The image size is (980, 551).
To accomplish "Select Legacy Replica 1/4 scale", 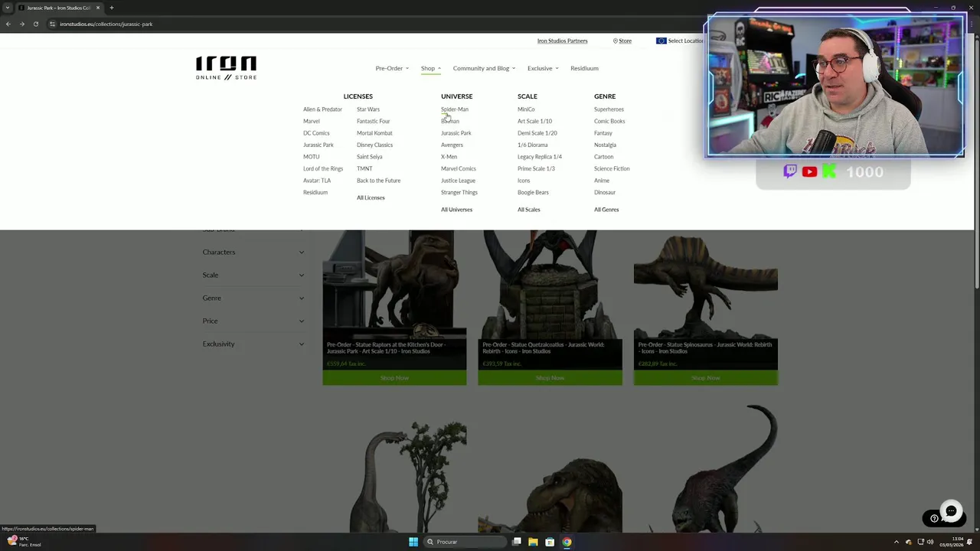I will tap(540, 157).
